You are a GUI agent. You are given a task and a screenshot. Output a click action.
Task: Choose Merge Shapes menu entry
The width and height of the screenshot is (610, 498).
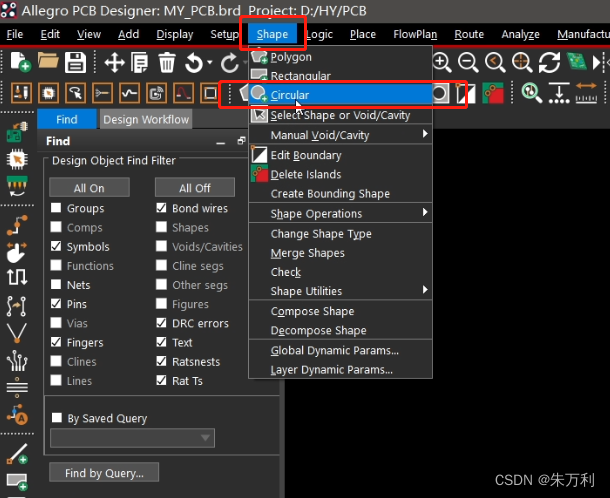[x=340, y=253]
